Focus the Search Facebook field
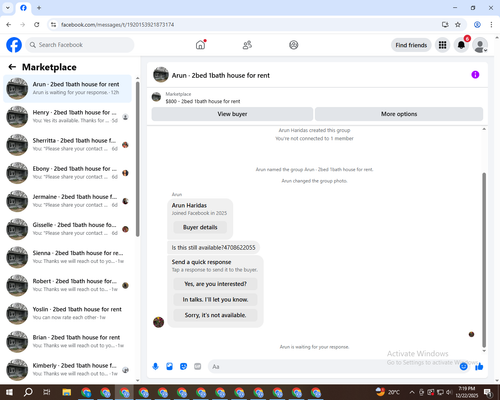 (x=80, y=45)
